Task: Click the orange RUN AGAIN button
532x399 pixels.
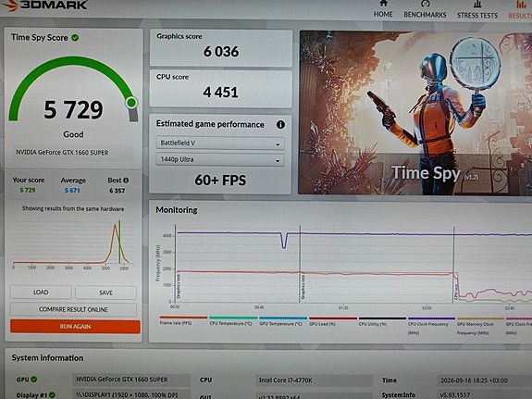Action: pyautogui.click(x=75, y=327)
